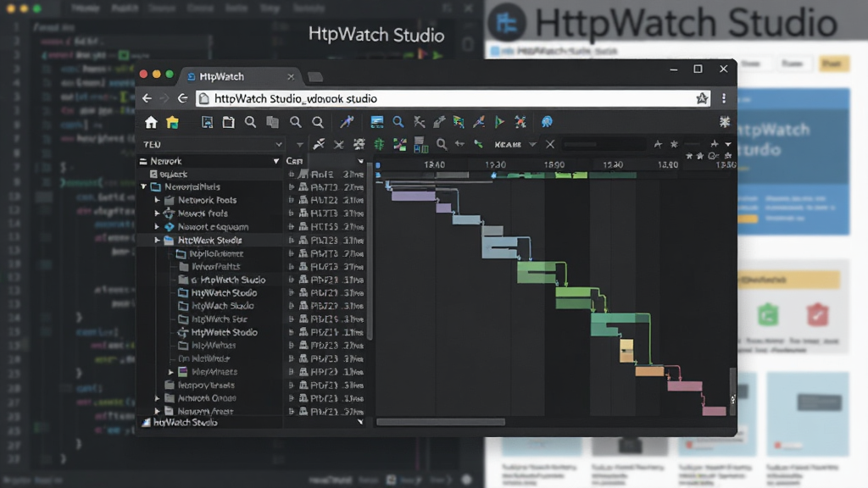
Task: Grab the horizontal scrollbar below the timeline
Action: coord(441,422)
